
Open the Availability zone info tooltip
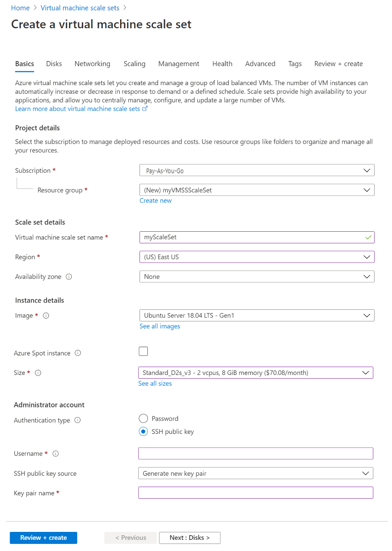[x=68, y=277]
